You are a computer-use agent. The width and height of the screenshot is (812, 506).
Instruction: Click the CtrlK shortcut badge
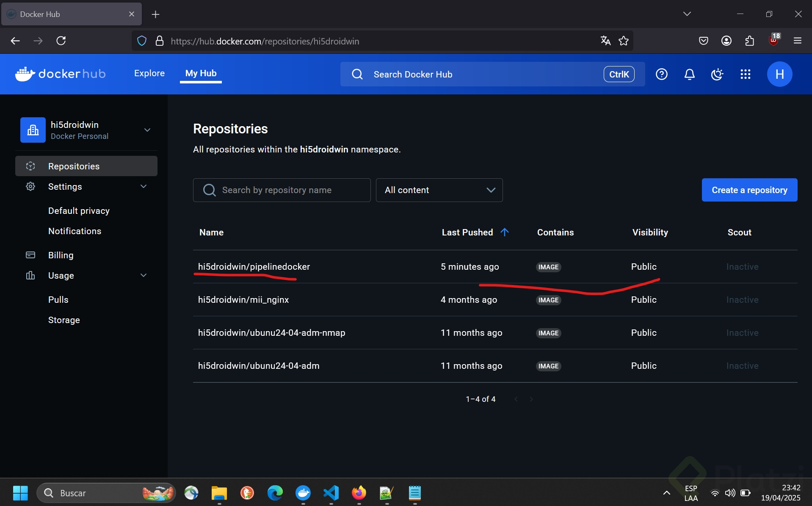point(619,74)
